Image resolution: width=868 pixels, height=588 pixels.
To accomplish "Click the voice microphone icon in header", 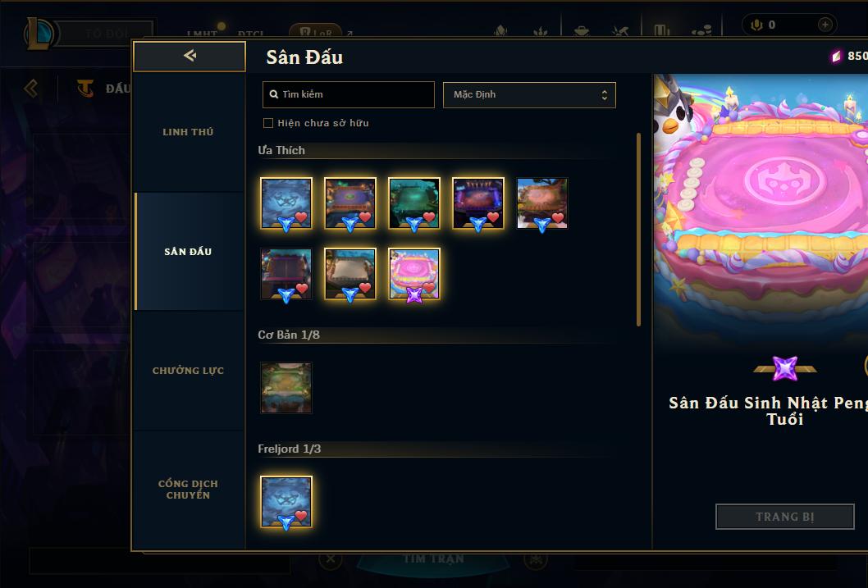I will [756, 25].
